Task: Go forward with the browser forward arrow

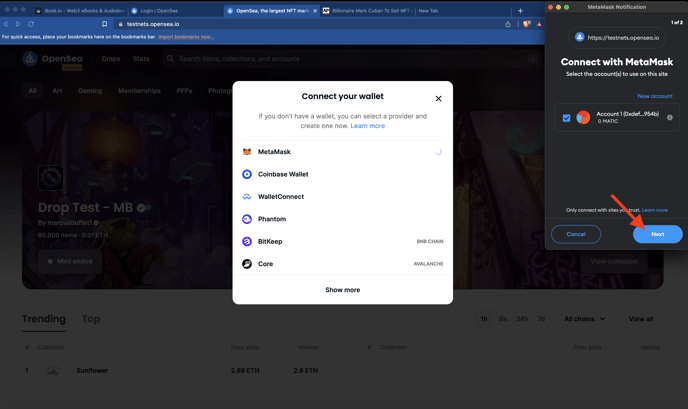Action: click(x=18, y=24)
